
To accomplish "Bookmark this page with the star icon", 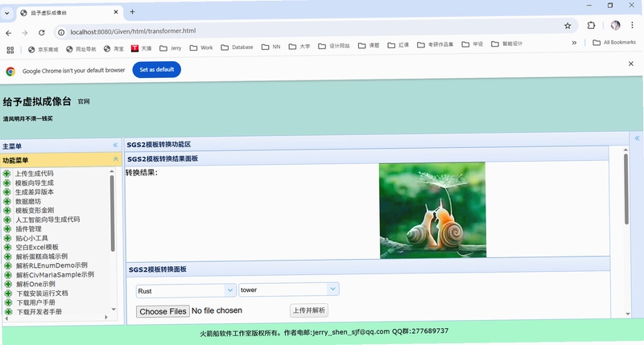I will pyautogui.click(x=568, y=26).
